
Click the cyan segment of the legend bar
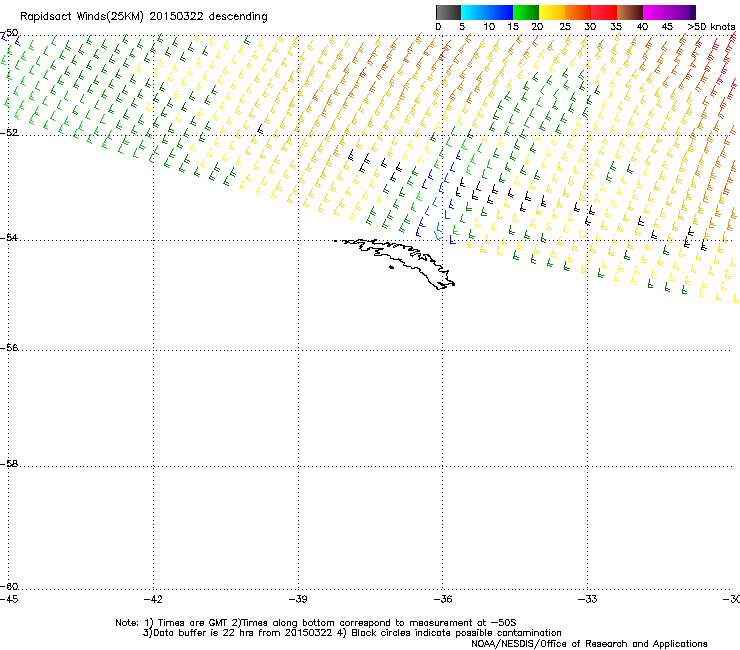point(474,12)
